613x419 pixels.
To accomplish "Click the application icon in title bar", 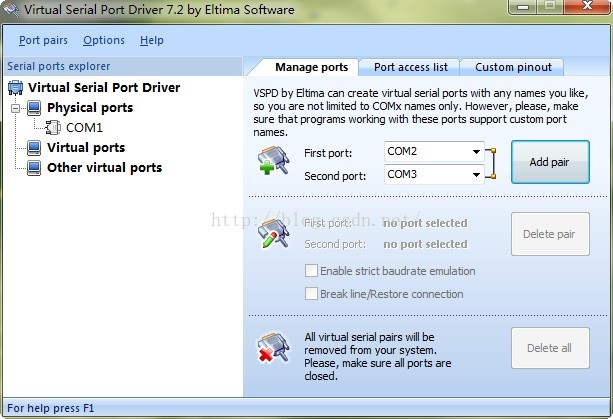I will point(11,9).
